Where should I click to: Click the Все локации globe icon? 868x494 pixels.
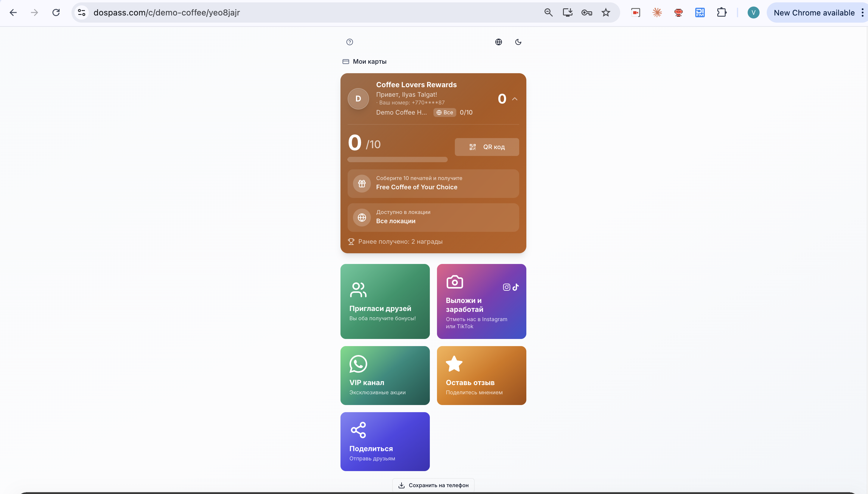362,218
